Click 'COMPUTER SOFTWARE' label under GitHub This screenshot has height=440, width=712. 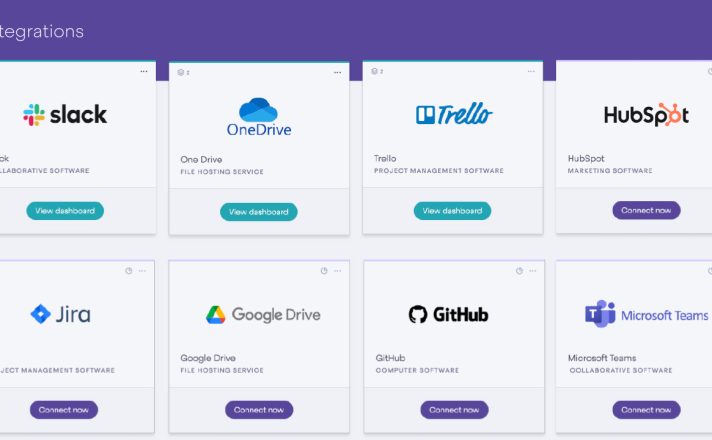[x=417, y=371]
